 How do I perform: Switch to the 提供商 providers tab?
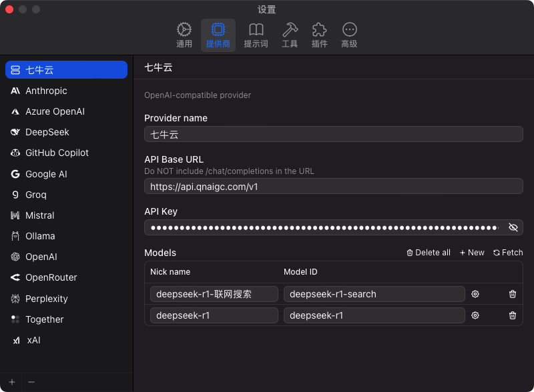pyautogui.click(x=218, y=35)
